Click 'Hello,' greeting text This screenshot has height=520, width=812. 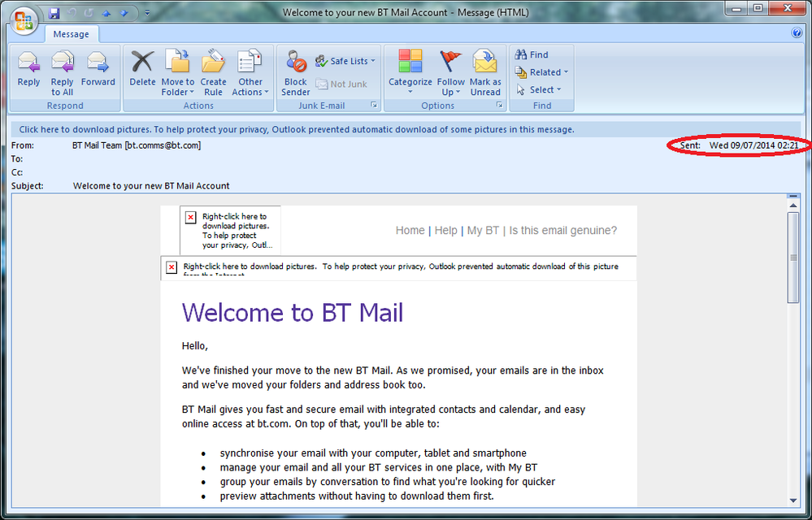coord(195,346)
